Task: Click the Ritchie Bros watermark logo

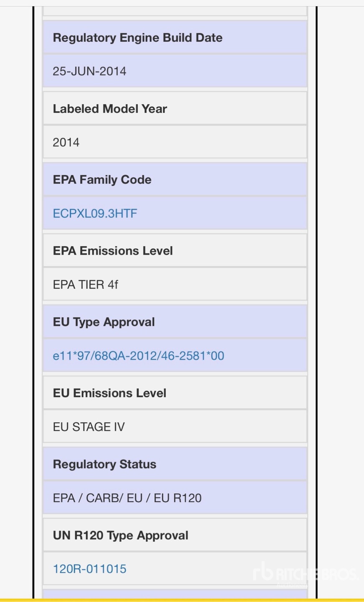Action: pyautogui.click(x=305, y=574)
